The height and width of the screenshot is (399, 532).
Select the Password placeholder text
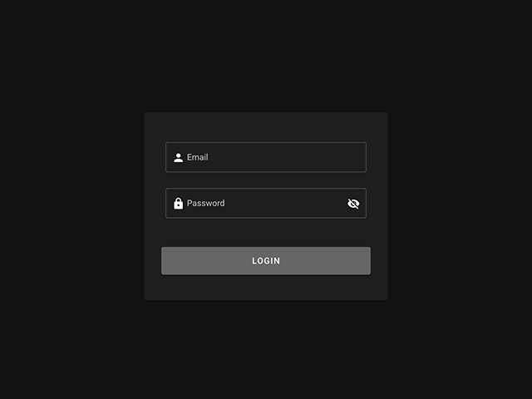pyautogui.click(x=205, y=203)
